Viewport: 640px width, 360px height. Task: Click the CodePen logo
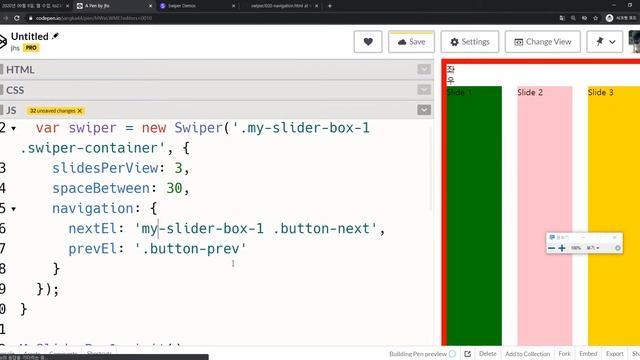point(3,42)
